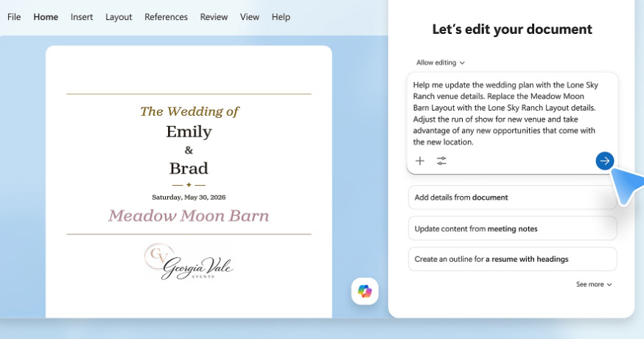Viewport: 644px width, 339px height.
Task: Switch to the Home tab
Action: (x=46, y=17)
